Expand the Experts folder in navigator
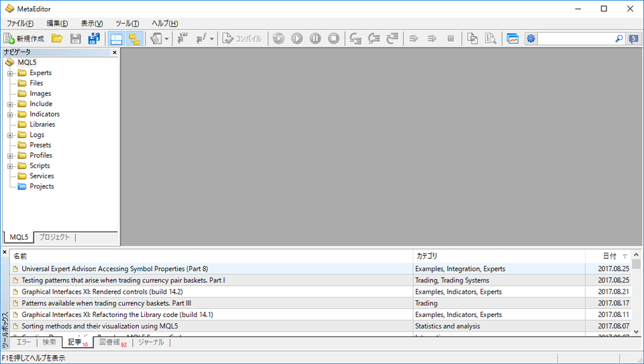The width and height of the screenshot is (644, 364). (x=11, y=73)
